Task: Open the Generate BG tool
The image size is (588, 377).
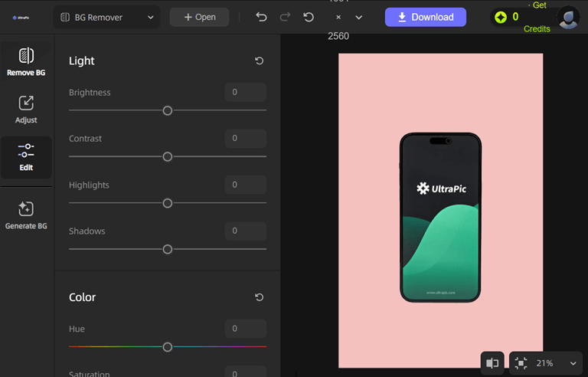Action: [x=26, y=215]
